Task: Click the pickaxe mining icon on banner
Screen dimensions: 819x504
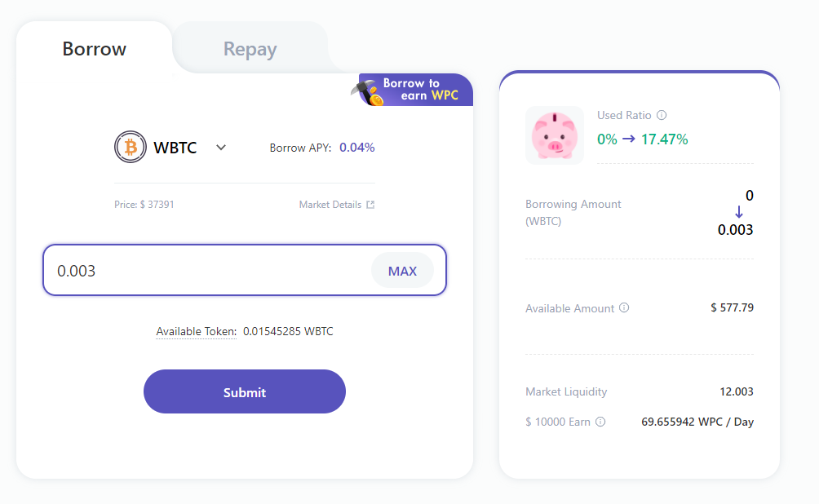Action: point(367,92)
